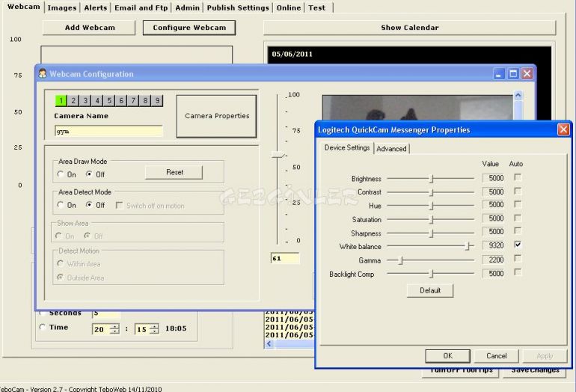This screenshot has height=392, width=576.
Task: Click Cancel in Logitech properties dialog
Action: tap(496, 355)
